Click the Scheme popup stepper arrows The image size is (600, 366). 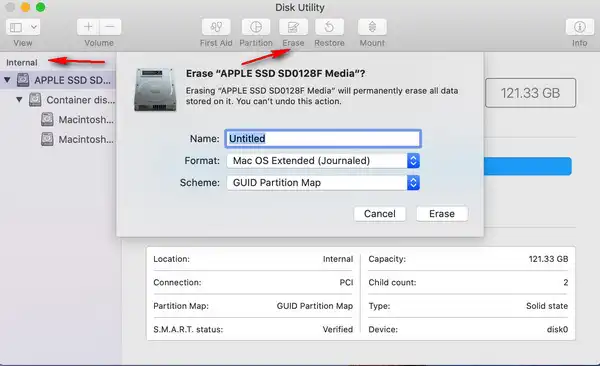[x=413, y=183]
